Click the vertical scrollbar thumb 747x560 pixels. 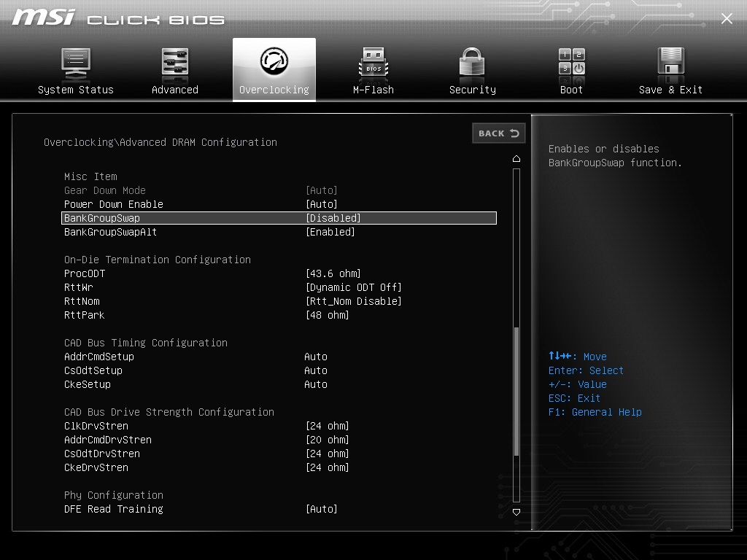pos(516,391)
